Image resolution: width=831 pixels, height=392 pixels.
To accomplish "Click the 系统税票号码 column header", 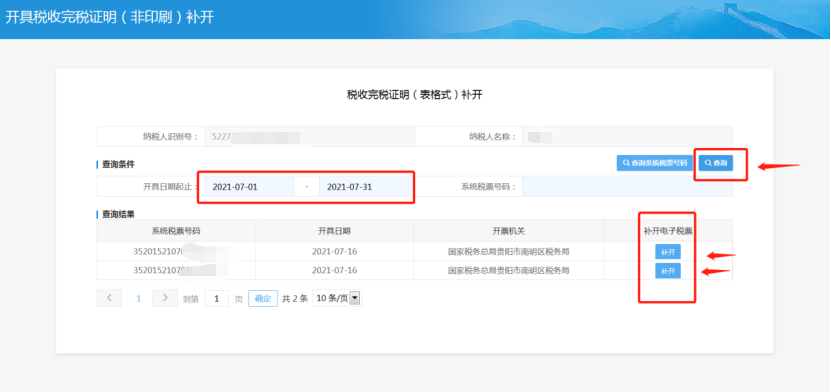I will coord(176,231).
